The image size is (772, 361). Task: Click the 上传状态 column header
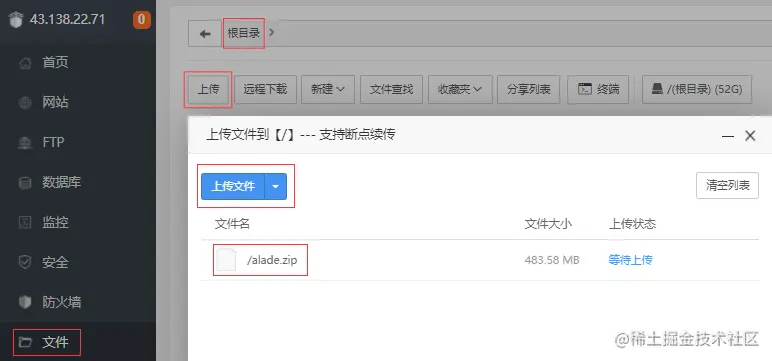pos(633,224)
